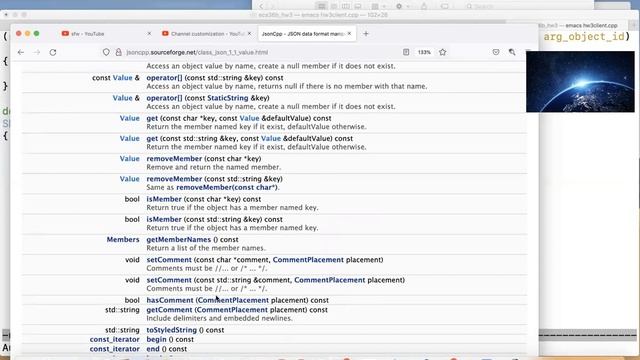The height and width of the screenshot is (360, 640).
Task: Close the sfw - YouTube tab
Action: click(149, 33)
